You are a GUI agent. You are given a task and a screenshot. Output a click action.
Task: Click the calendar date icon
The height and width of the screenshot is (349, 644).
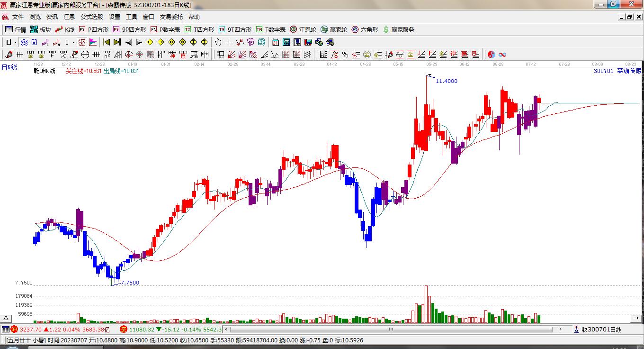pyautogui.click(x=275, y=42)
